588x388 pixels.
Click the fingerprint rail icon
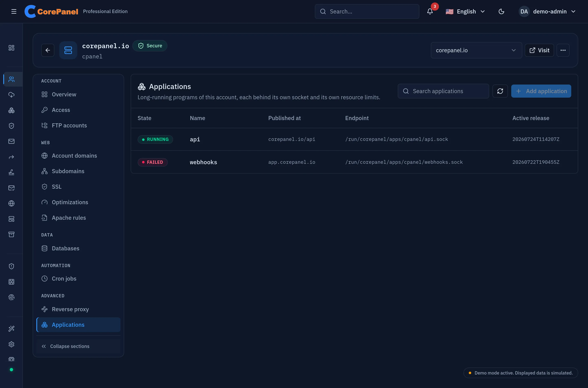pos(11,297)
